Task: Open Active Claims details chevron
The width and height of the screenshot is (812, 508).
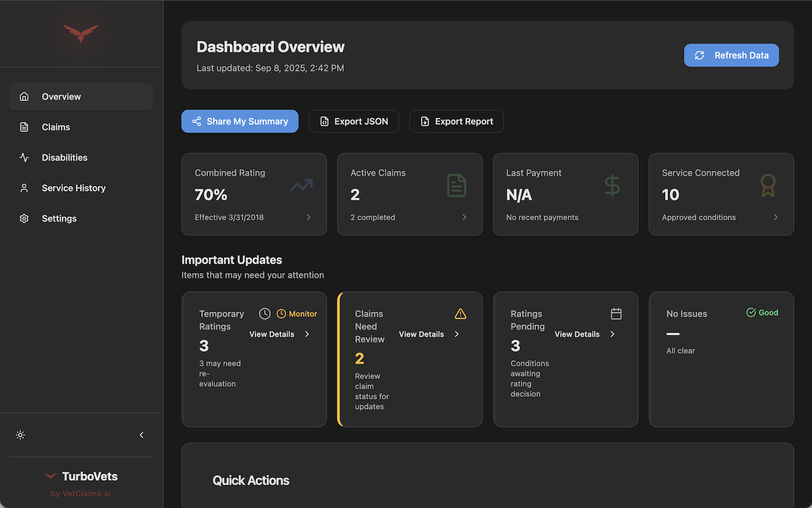Action: tap(464, 217)
